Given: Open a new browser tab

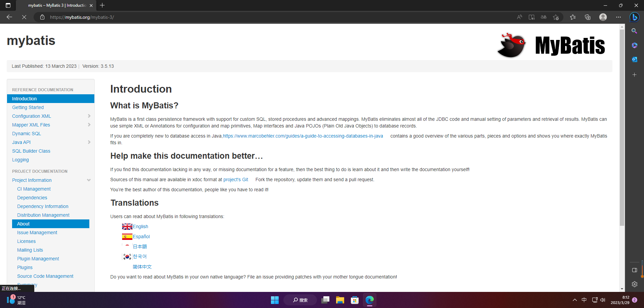Looking at the screenshot, I should click(x=102, y=5).
